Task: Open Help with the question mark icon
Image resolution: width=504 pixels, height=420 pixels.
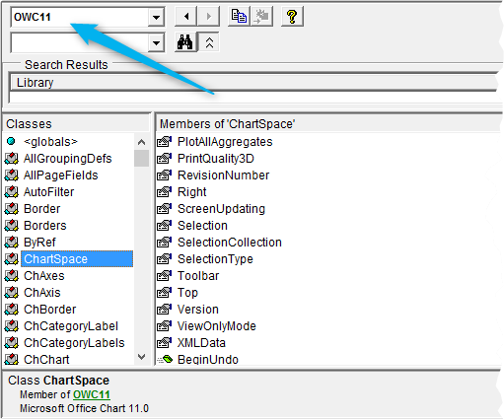Action: pyautogui.click(x=292, y=16)
